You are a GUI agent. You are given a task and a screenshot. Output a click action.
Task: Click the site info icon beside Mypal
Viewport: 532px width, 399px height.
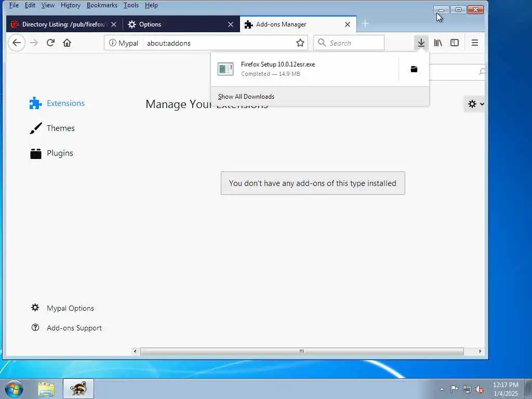pos(113,43)
